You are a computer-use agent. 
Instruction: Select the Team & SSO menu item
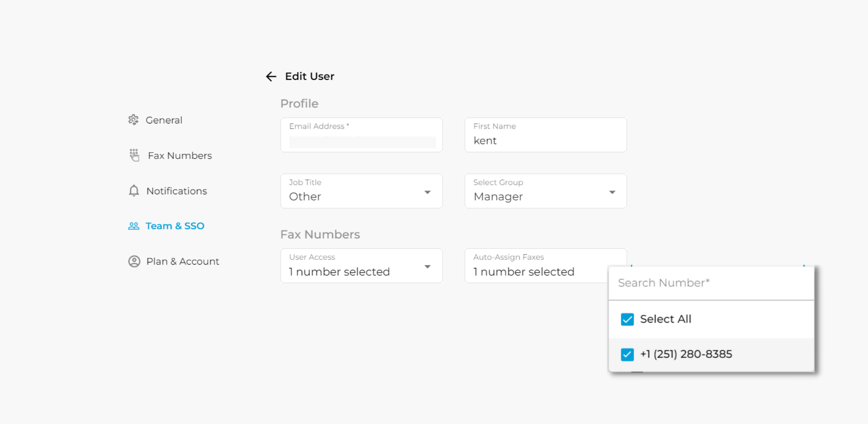coord(175,226)
